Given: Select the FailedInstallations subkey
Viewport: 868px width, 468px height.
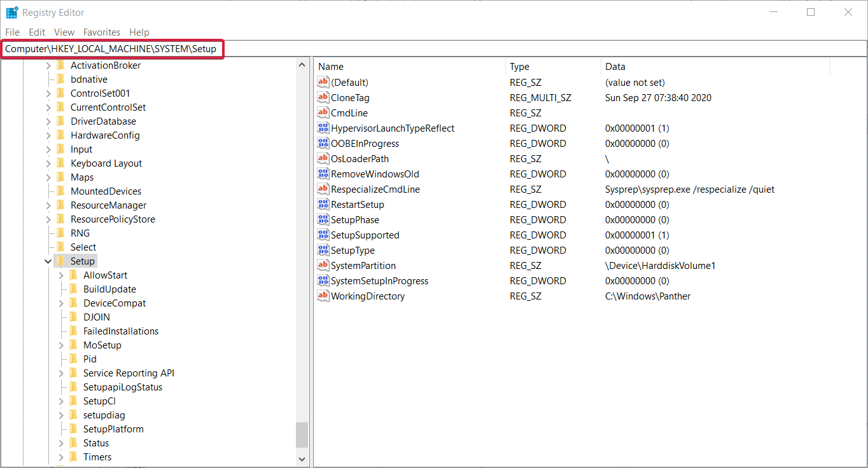Looking at the screenshot, I should pyautogui.click(x=121, y=331).
